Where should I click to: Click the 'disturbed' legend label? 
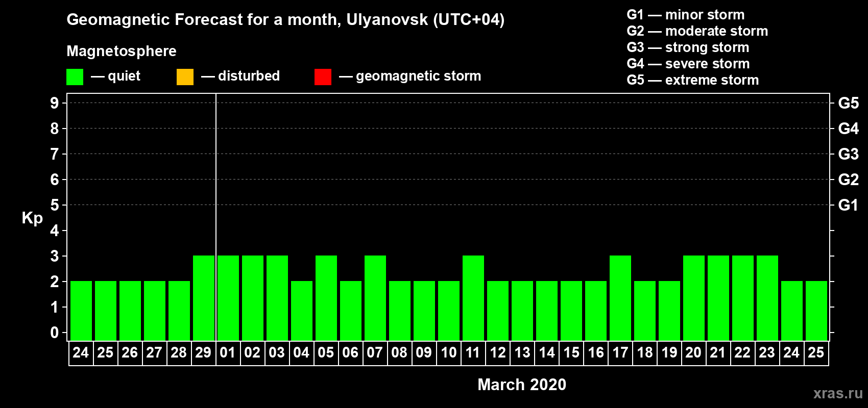click(249, 76)
